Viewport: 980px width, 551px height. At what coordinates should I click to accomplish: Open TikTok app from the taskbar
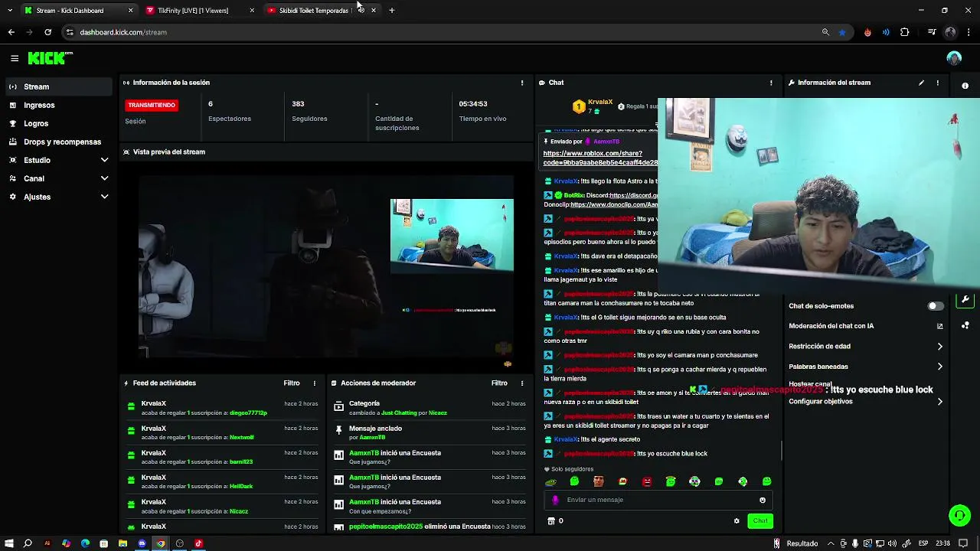pyautogui.click(x=198, y=543)
